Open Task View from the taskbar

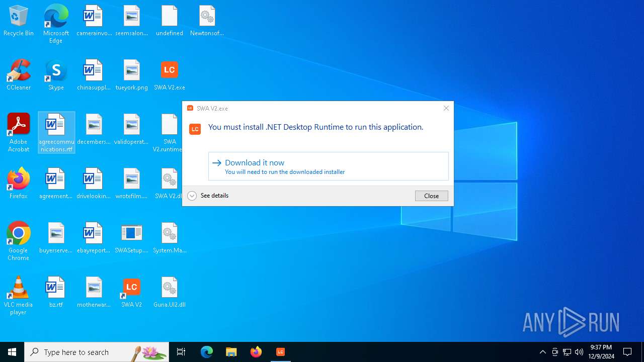pyautogui.click(x=181, y=352)
